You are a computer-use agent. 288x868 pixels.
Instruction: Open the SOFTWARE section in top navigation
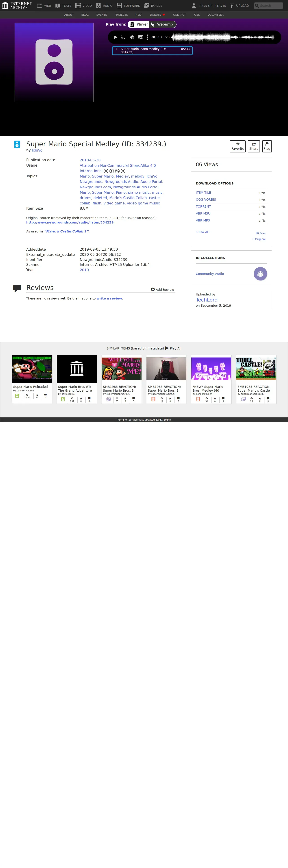tap(128, 6)
